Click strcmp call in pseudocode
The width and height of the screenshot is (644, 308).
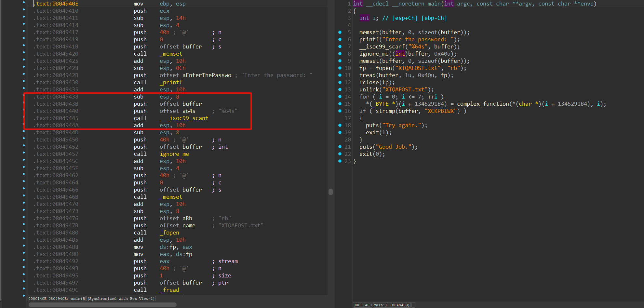click(x=385, y=111)
